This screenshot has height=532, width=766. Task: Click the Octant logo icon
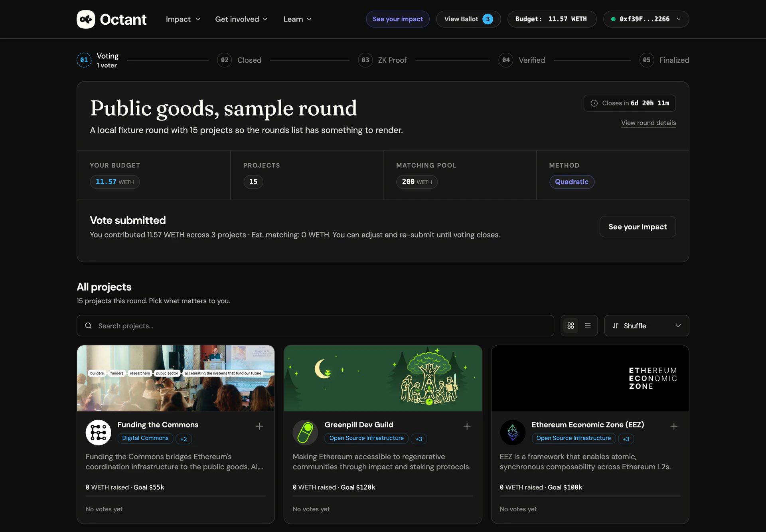click(86, 19)
